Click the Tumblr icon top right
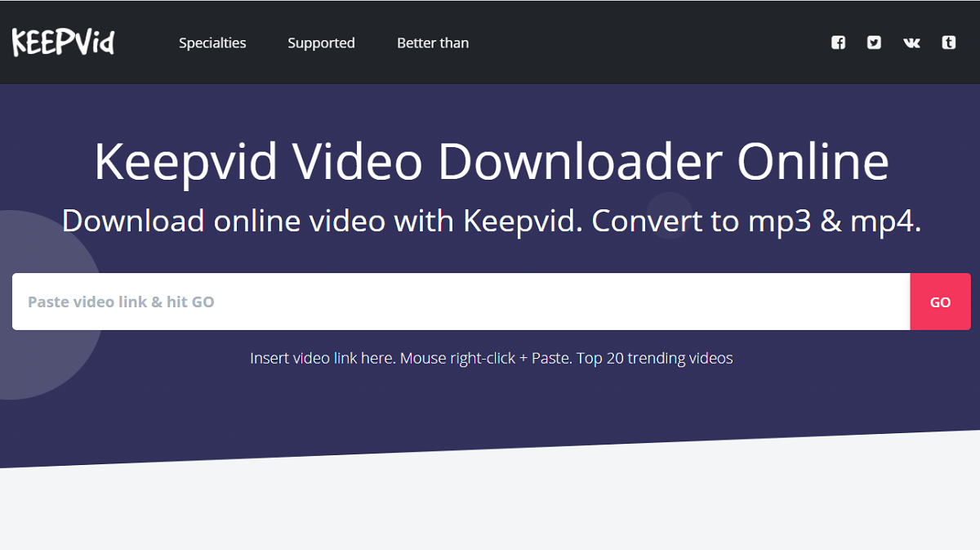The image size is (980, 550). tap(947, 42)
